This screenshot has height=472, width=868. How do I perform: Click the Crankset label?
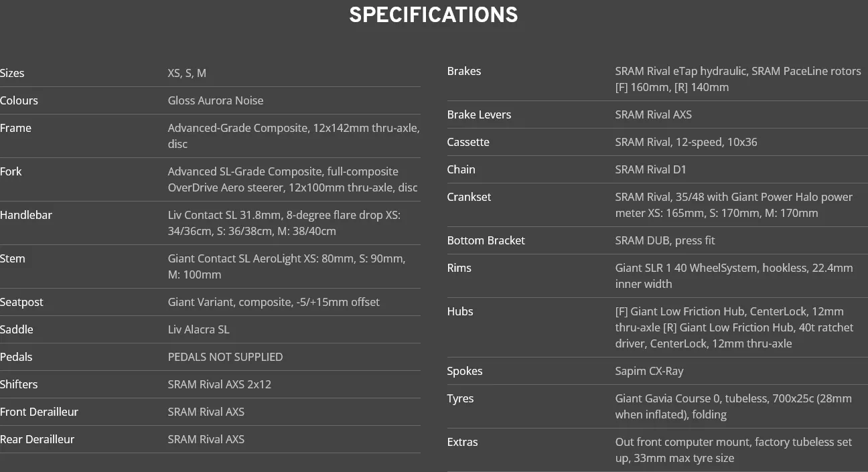[x=469, y=197]
